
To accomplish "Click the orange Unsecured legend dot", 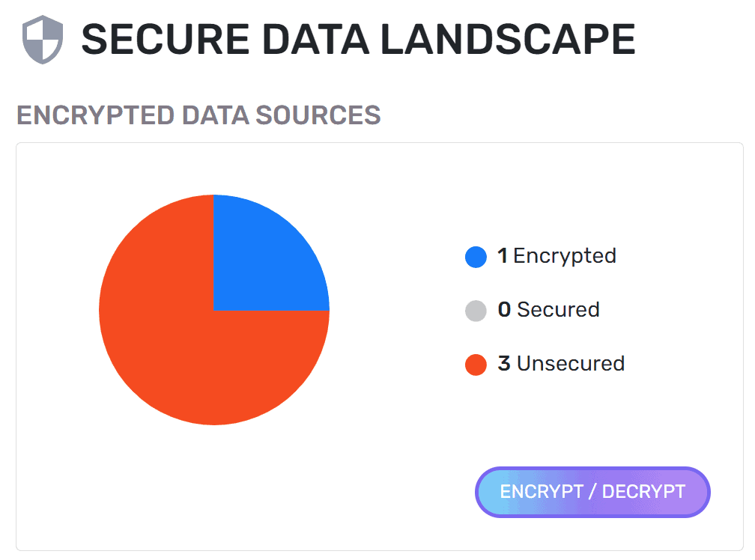I will [x=475, y=364].
